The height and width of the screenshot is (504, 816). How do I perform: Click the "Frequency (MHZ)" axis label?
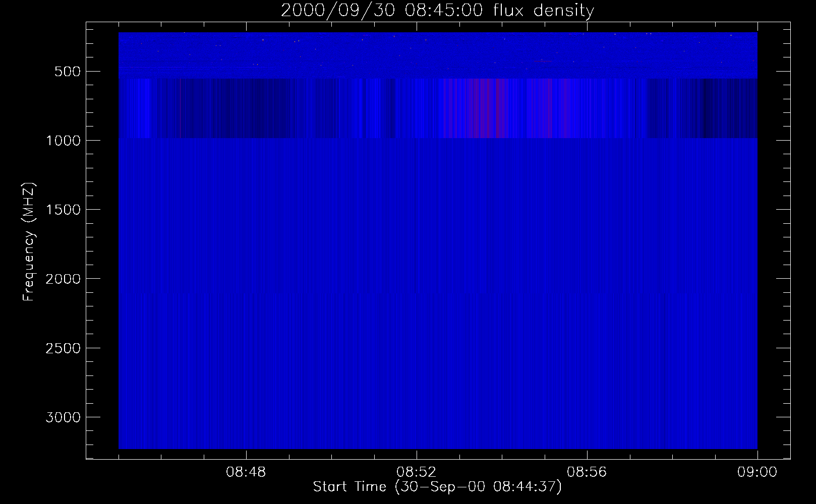point(29,242)
